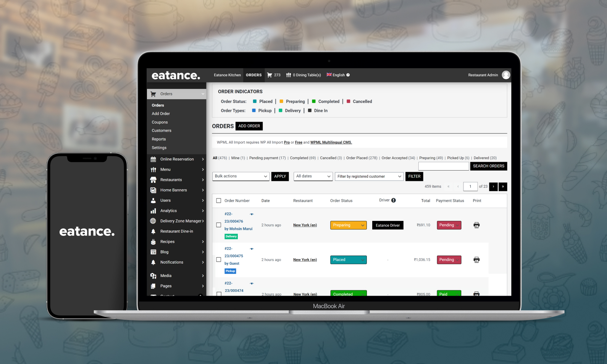Click the Online Reservation calendar icon
The width and height of the screenshot is (607, 364).
pos(153,159)
